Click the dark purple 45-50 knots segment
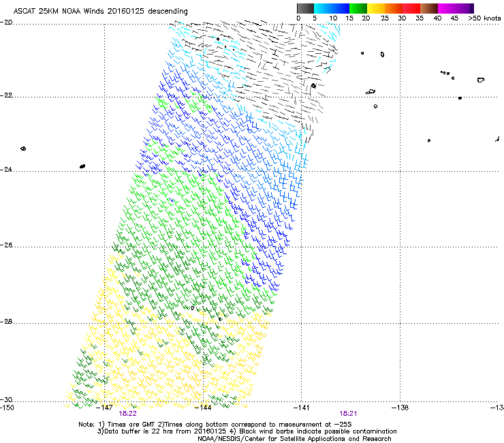 click(464, 8)
